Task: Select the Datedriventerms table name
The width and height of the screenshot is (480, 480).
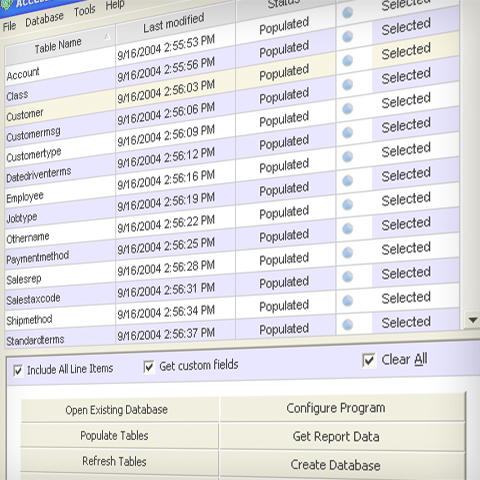Action: click(x=39, y=175)
